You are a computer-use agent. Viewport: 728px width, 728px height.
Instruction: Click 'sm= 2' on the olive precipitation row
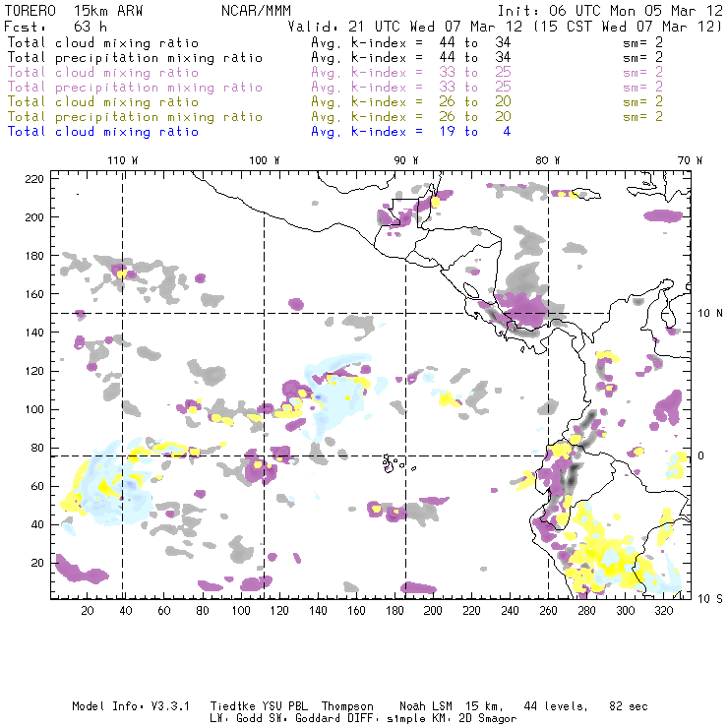pyautogui.click(x=642, y=117)
